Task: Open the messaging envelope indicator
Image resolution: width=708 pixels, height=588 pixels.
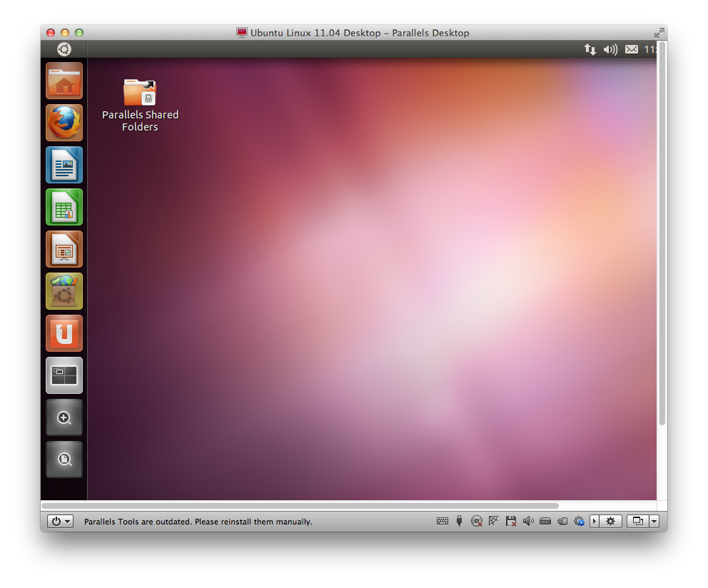Action: point(632,49)
